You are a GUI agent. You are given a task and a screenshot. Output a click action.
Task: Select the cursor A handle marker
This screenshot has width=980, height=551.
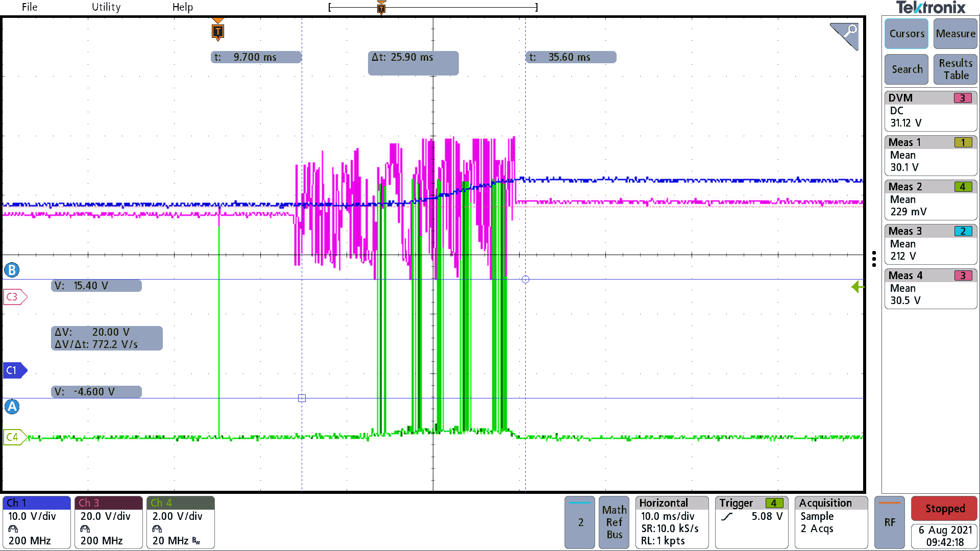[x=12, y=407]
